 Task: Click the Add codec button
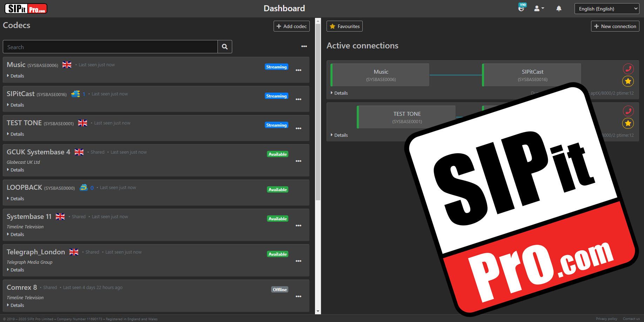291,26
